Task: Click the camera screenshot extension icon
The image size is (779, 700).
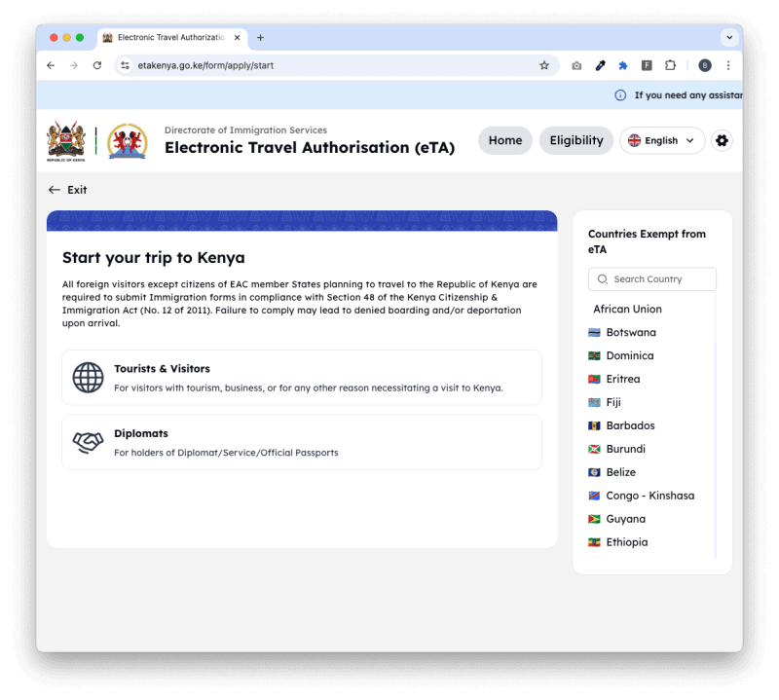Action: (576, 65)
